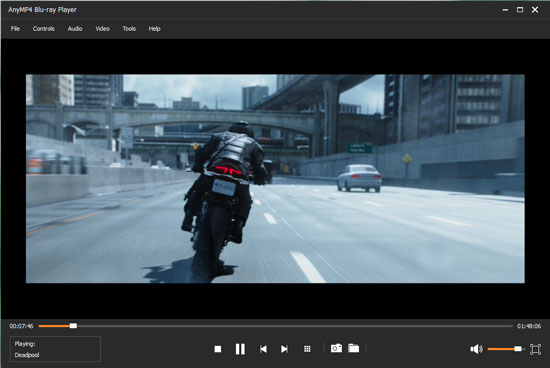The image size is (550, 368).
Task: Open the snapshot folder icon
Action: click(x=354, y=348)
